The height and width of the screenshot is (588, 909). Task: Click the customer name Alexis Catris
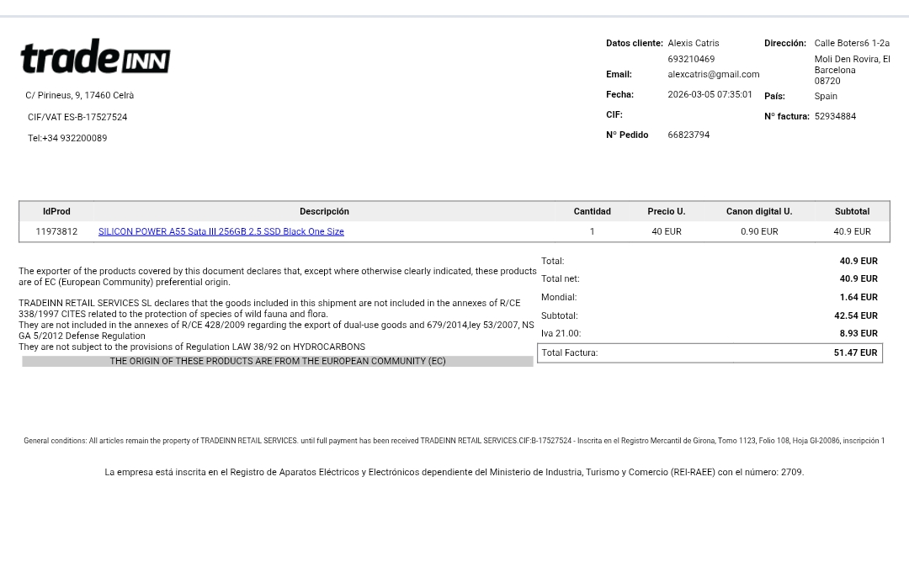pyautogui.click(x=693, y=43)
